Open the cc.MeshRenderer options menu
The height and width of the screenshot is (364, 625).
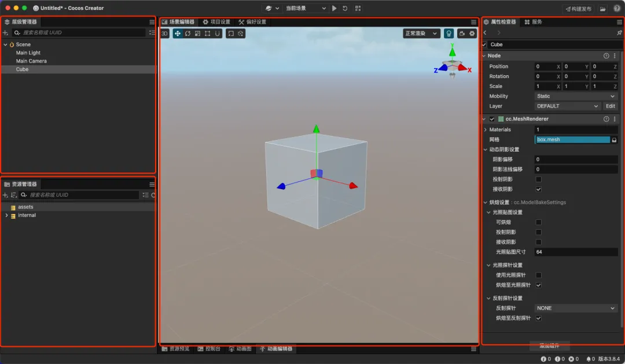tap(615, 119)
